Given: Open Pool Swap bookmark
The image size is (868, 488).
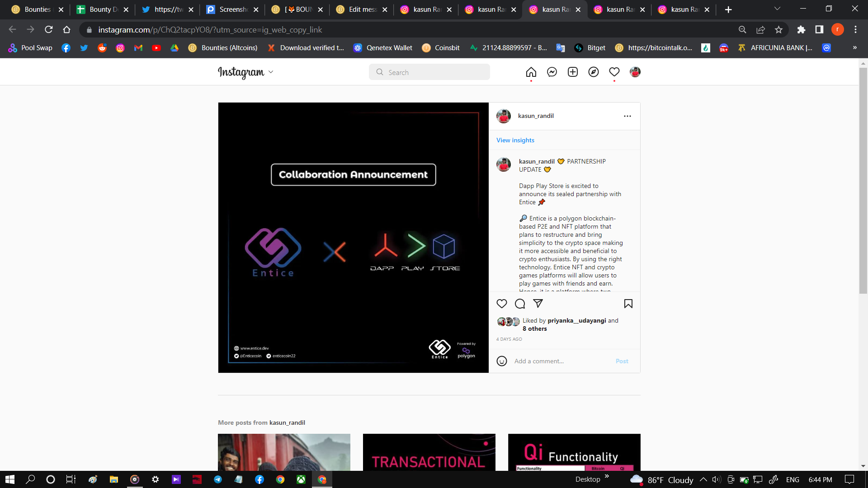Looking at the screenshot, I should click(x=30, y=48).
